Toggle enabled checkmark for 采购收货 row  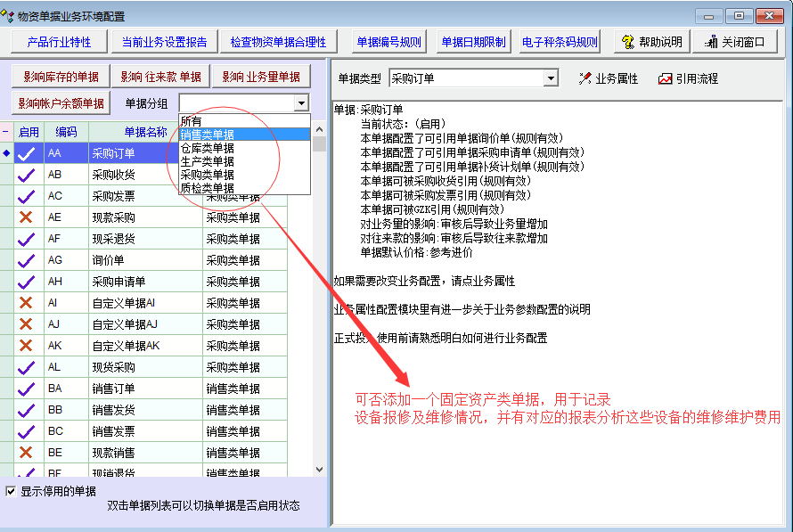[28, 175]
